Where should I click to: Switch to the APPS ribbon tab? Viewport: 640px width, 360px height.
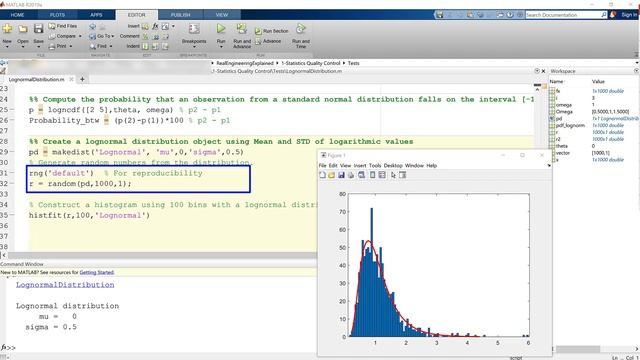(x=96, y=15)
